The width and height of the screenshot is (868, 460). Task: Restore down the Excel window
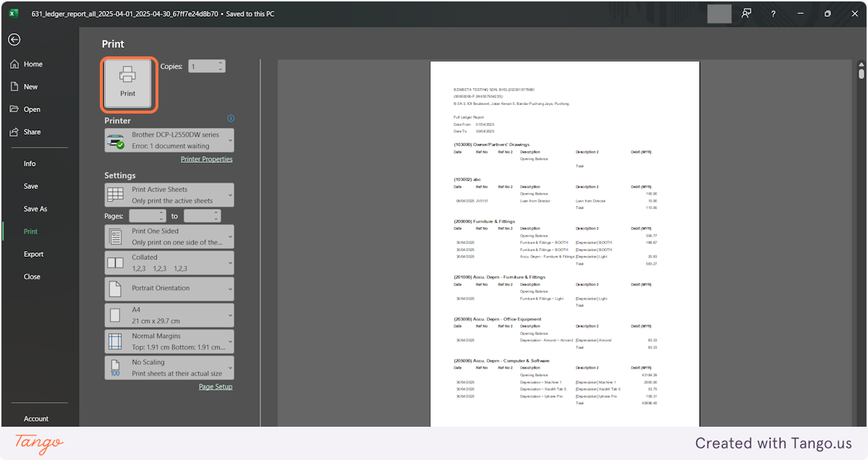827,14
